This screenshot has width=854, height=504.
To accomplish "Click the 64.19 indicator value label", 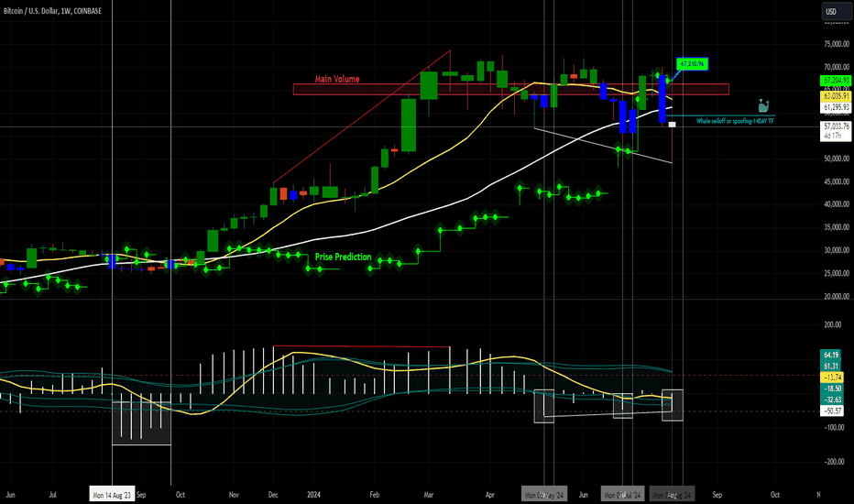I will click(832, 354).
